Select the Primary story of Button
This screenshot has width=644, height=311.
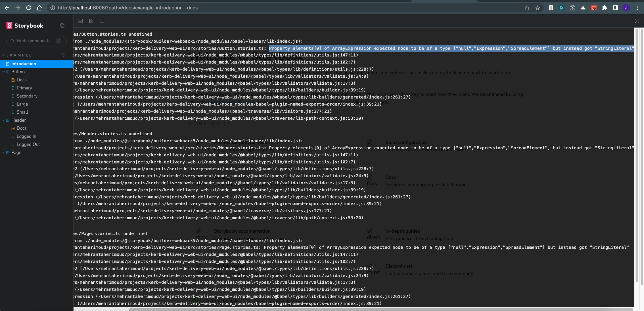(x=25, y=88)
